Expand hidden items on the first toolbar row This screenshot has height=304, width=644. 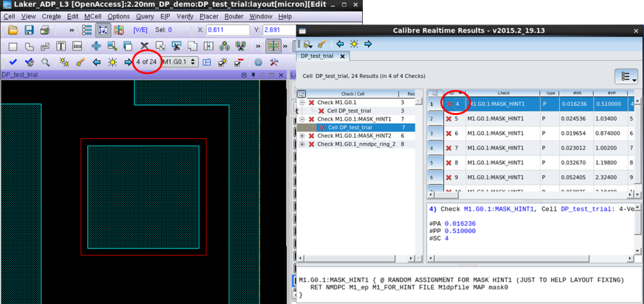tap(72, 30)
